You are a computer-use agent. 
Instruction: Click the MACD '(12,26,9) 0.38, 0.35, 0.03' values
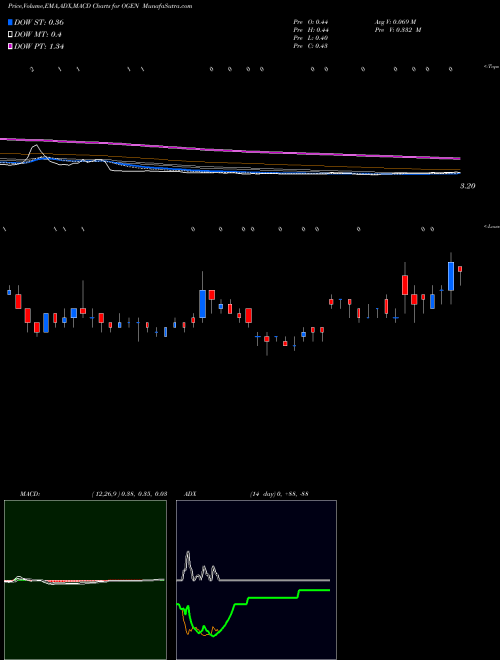pyautogui.click(x=129, y=494)
